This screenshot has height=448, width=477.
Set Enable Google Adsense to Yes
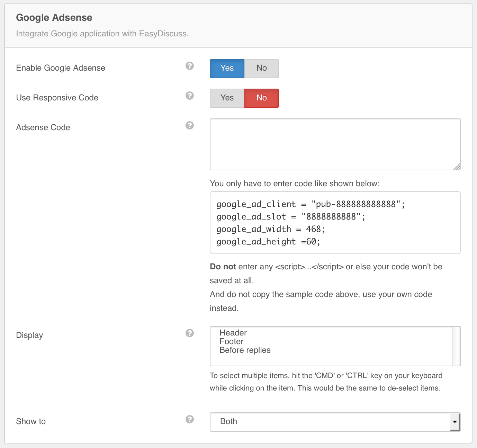coord(227,68)
